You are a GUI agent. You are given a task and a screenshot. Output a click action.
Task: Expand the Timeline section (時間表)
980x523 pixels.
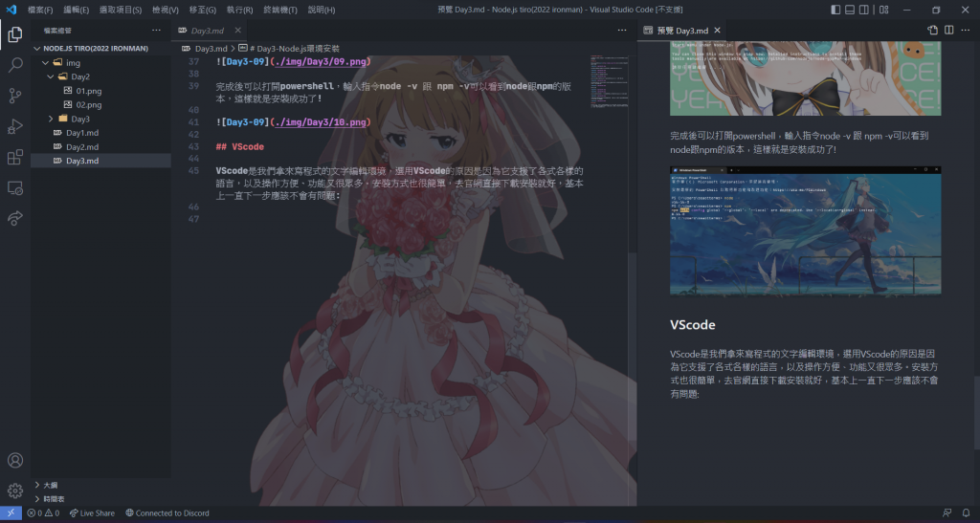coord(100,499)
